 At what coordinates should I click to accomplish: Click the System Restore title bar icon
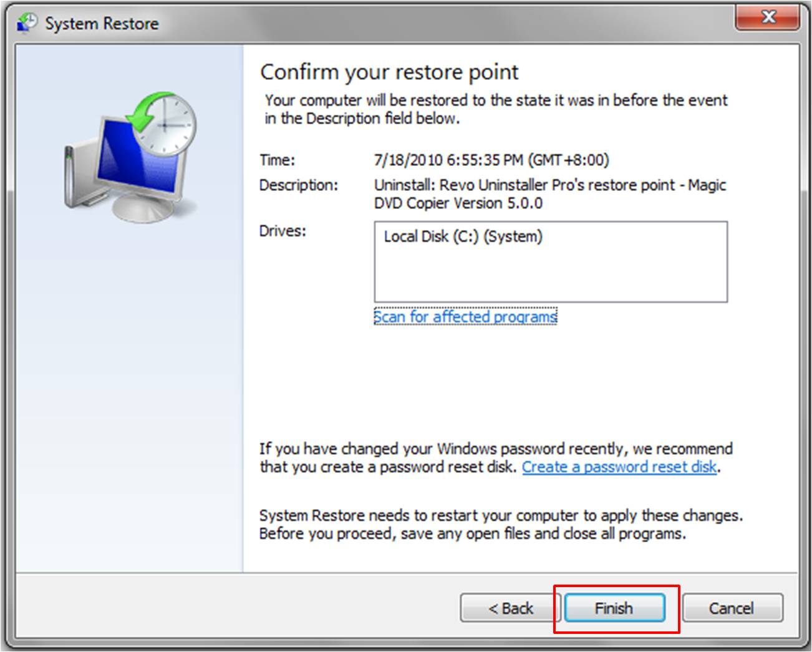[26, 23]
